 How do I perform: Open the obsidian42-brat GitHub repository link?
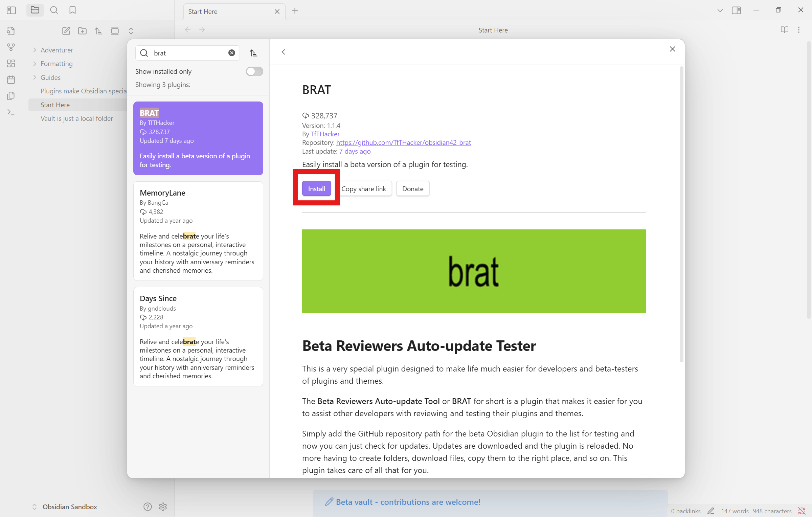coord(403,142)
